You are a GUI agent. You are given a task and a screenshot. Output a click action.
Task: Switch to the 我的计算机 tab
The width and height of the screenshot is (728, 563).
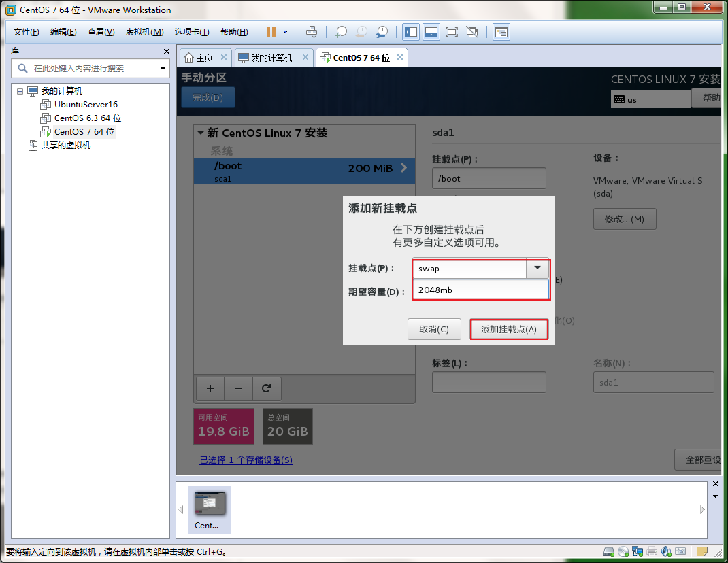(265, 58)
